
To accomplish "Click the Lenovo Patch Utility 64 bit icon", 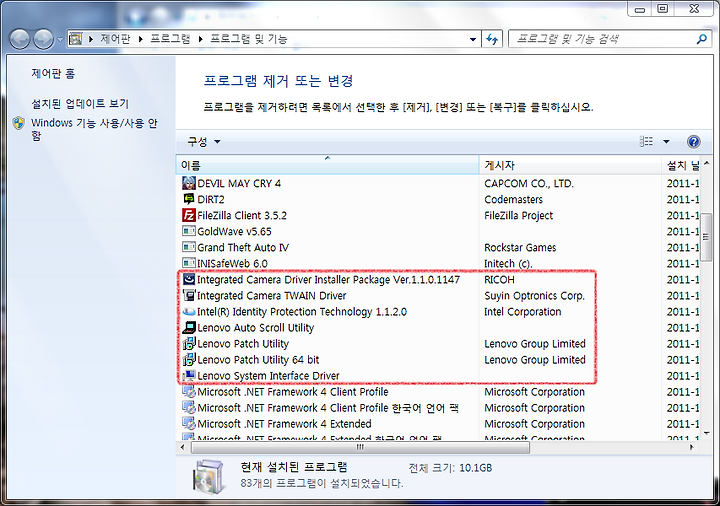I will tap(189, 360).
